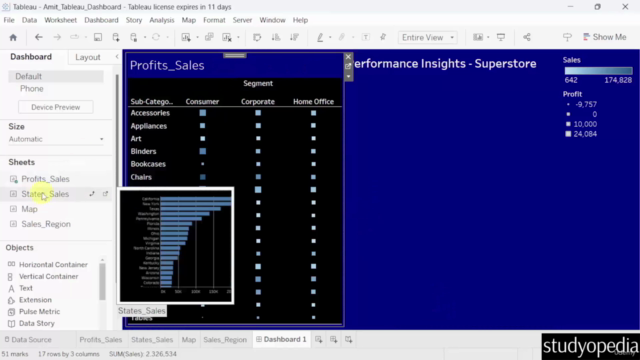Remove the Profits_Sales sheet from dashboard
The width and height of the screenshot is (640, 360).
[348, 57]
